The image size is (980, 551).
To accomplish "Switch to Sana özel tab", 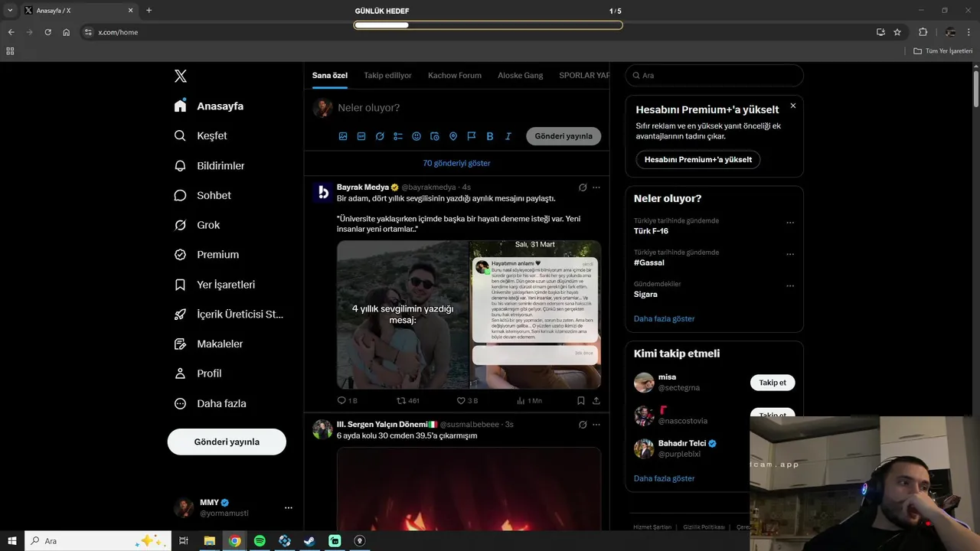I will click(330, 75).
